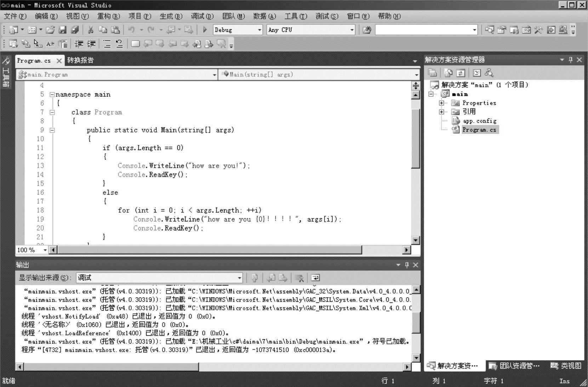The image size is (588, 387).
Task: Click the editor split handle above scrollbar
Action: pos(416,85)
